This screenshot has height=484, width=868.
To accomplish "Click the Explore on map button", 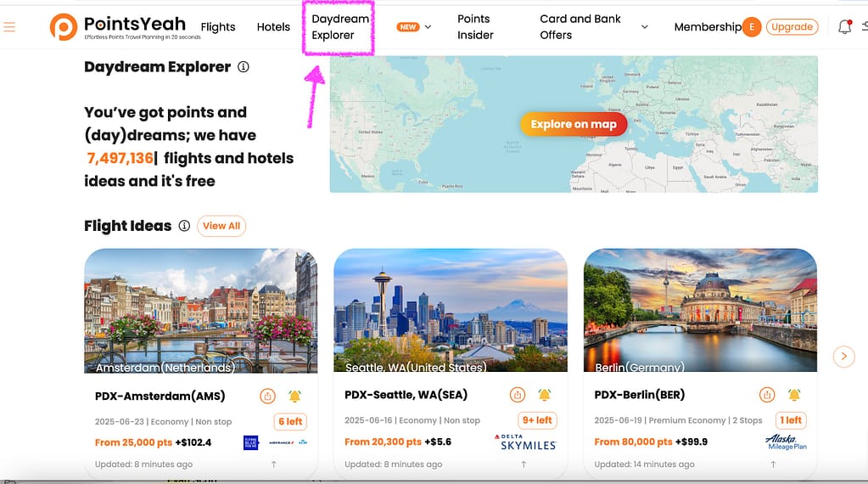I will [x=574, y=124].
